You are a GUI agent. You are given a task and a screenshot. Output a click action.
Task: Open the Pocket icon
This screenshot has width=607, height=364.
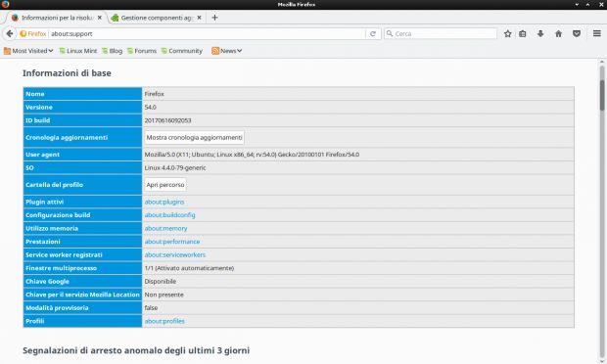(x=577, y=33)
